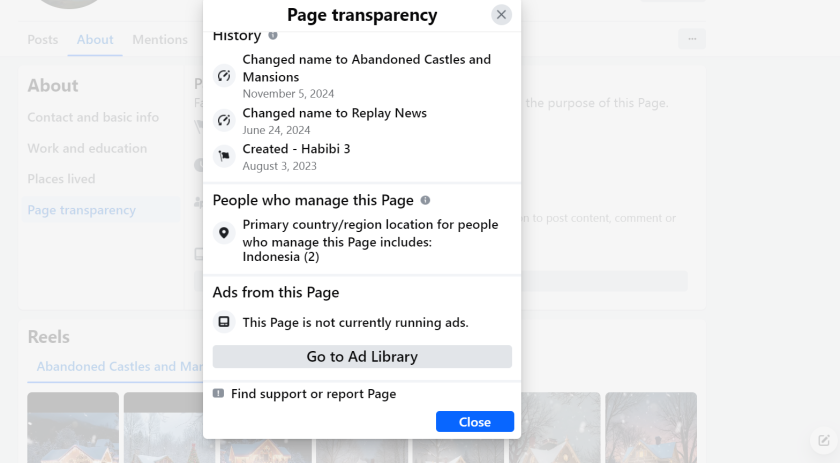Viewport: 840px width, 463px height.
Task: Click the info icon beside People who manage this Page
Action: 425,200
